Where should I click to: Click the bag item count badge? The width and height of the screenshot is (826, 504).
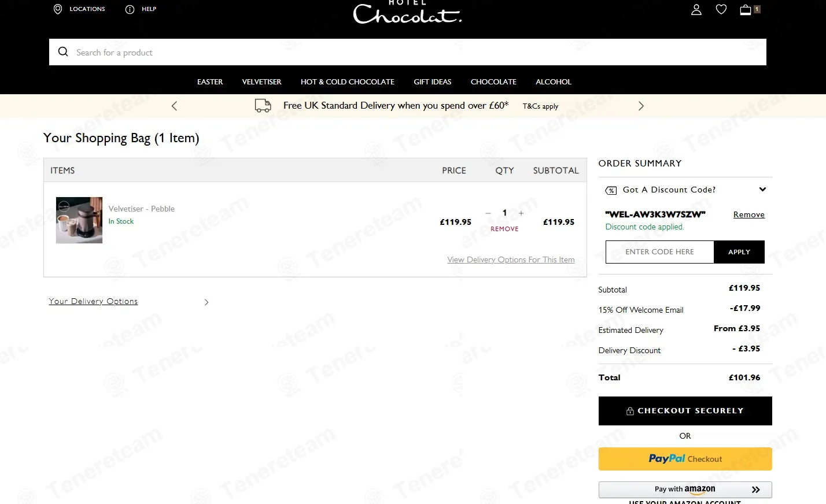757,9
